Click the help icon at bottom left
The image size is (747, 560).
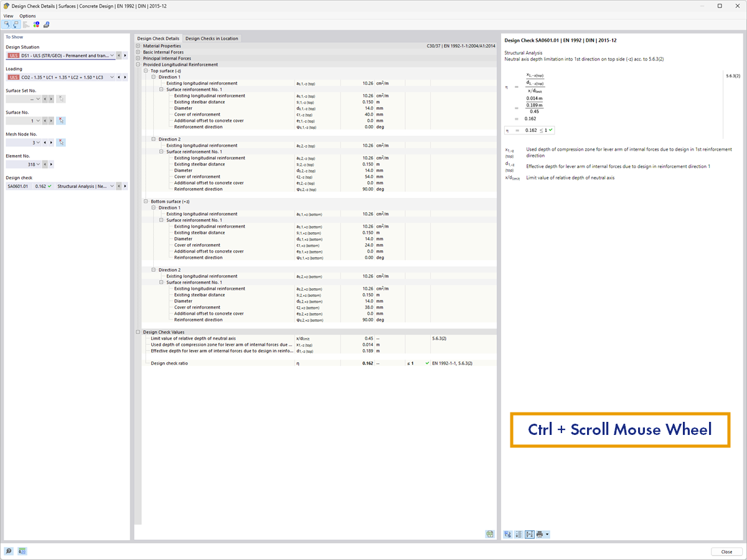point(9,551)
